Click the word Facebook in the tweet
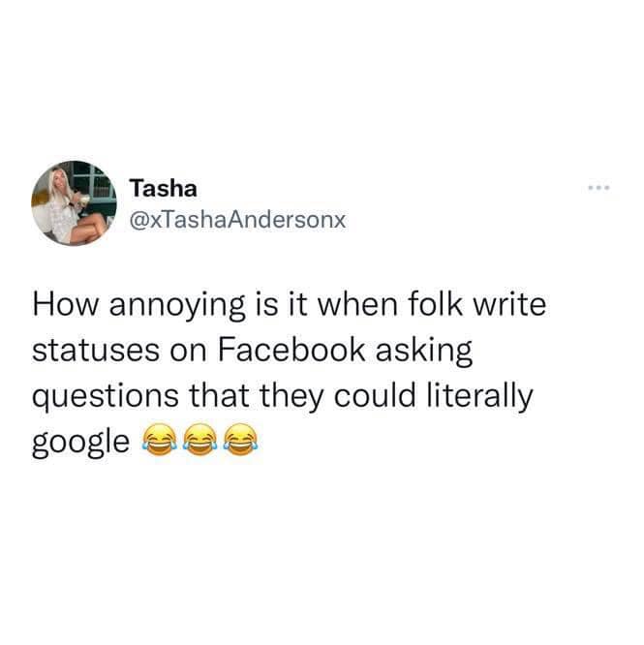644x645 pixels. pyautogui.click(x=291, y=350)
